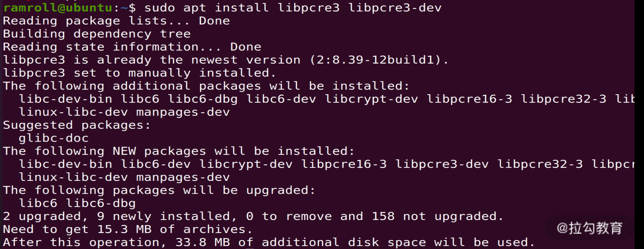Click the Building dependency tree line
This screenshot has width=644, height=249.
(97, 34)
